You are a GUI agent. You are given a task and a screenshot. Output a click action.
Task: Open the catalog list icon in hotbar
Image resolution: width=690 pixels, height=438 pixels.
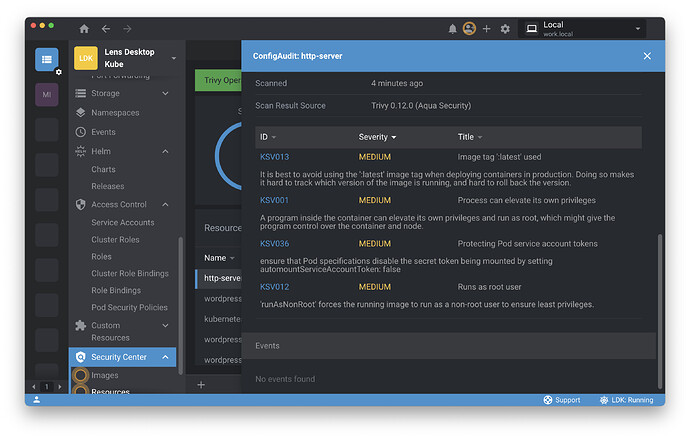[x=47, y=60]
